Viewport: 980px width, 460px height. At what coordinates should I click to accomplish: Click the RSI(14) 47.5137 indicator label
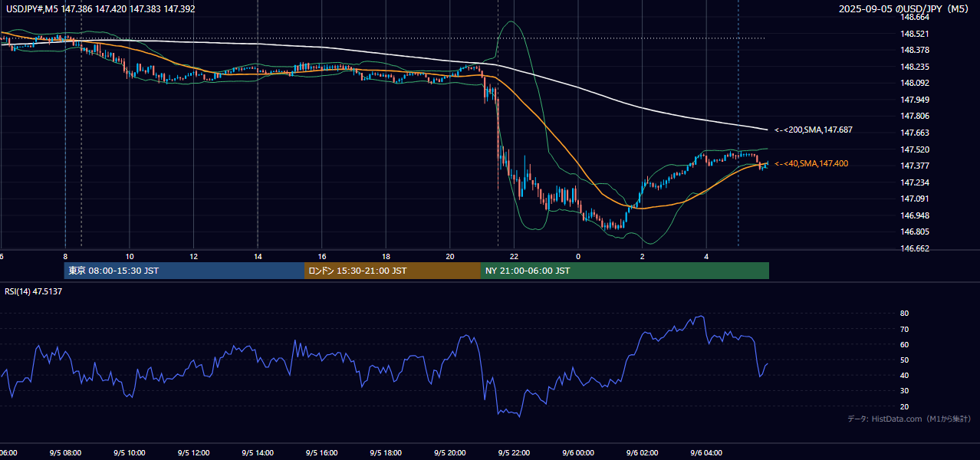33,291
